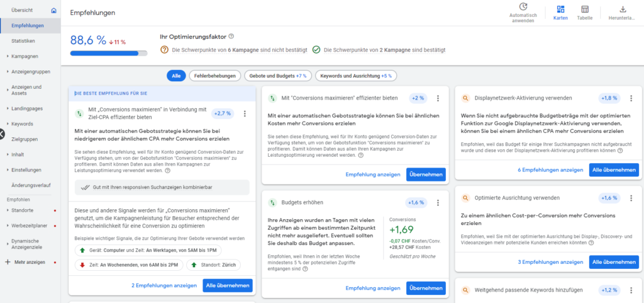Open three-dot menu on Optimierte Ausrichtung card

point(631,198)
